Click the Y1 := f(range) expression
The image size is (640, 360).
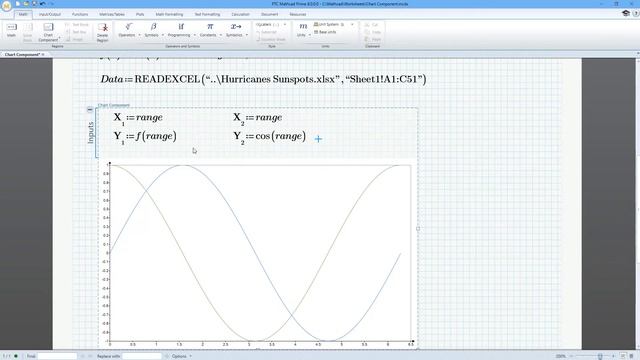145,137
